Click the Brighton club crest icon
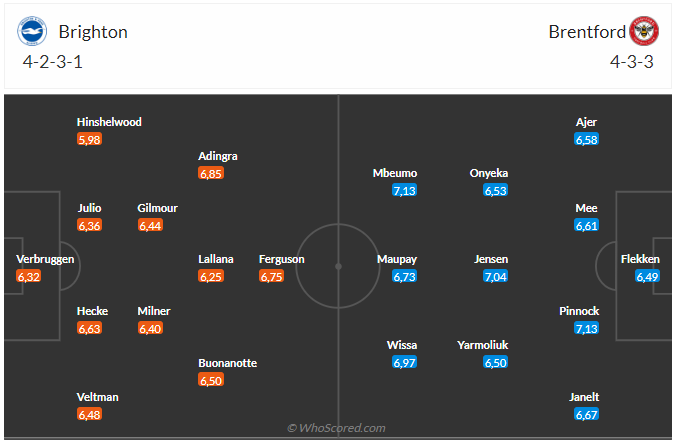676x440 pixels. (32, 31)
